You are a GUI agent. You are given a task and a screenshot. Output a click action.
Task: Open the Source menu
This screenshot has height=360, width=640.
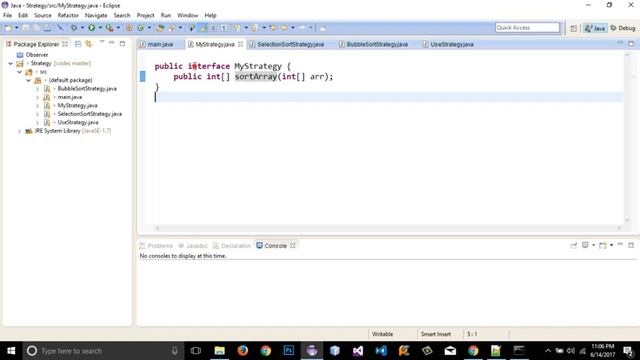42,16
